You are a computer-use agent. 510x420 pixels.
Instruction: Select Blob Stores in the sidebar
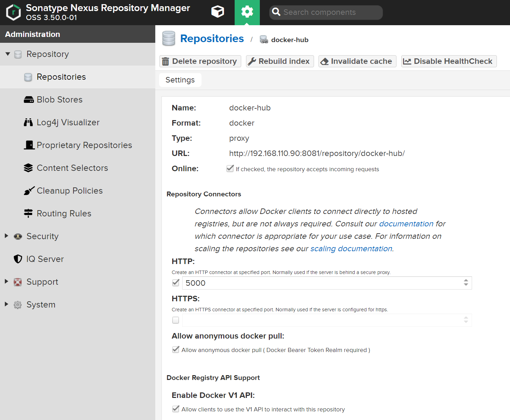click(x=78, y=100)
